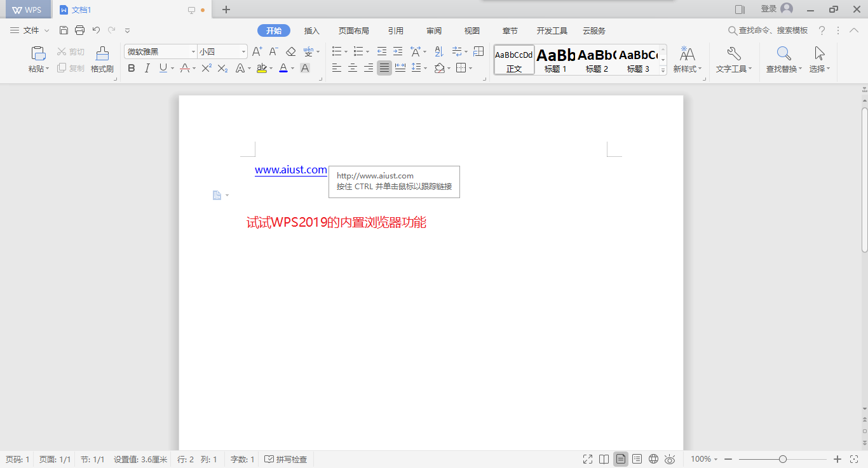Click the Print icon in quick access toolbar

point(79,30)
